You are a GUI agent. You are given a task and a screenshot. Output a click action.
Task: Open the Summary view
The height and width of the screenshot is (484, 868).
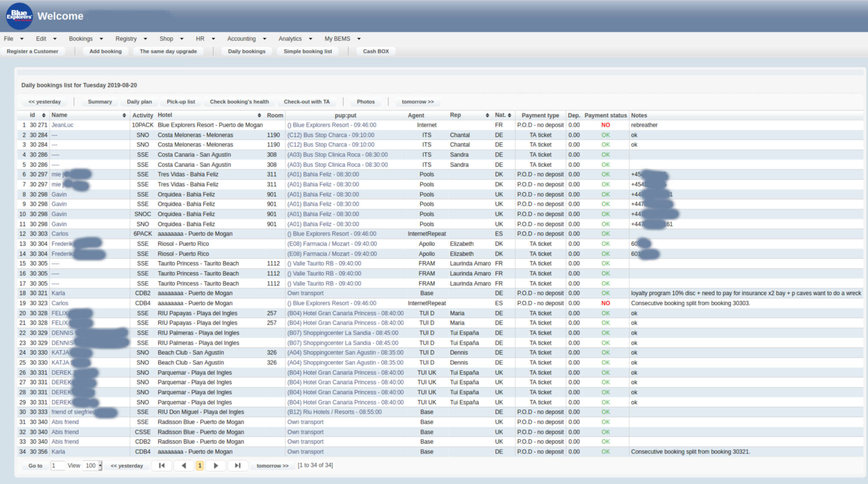[100, 102]
